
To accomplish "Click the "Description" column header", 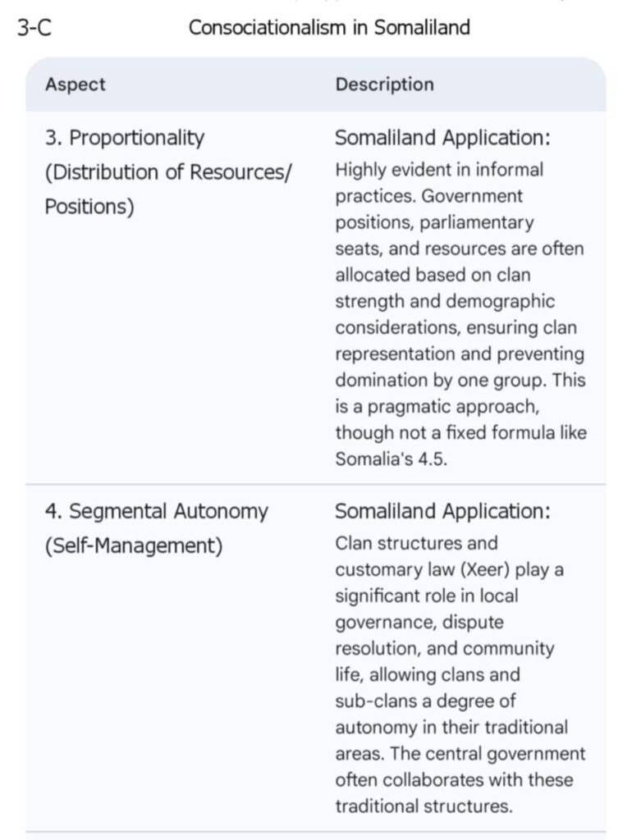I will click(384, 84).
